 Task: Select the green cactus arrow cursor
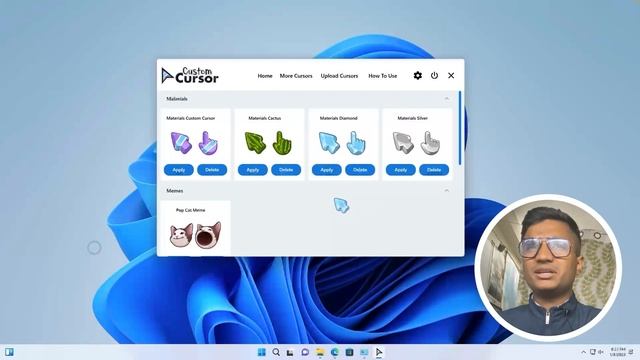255,143
